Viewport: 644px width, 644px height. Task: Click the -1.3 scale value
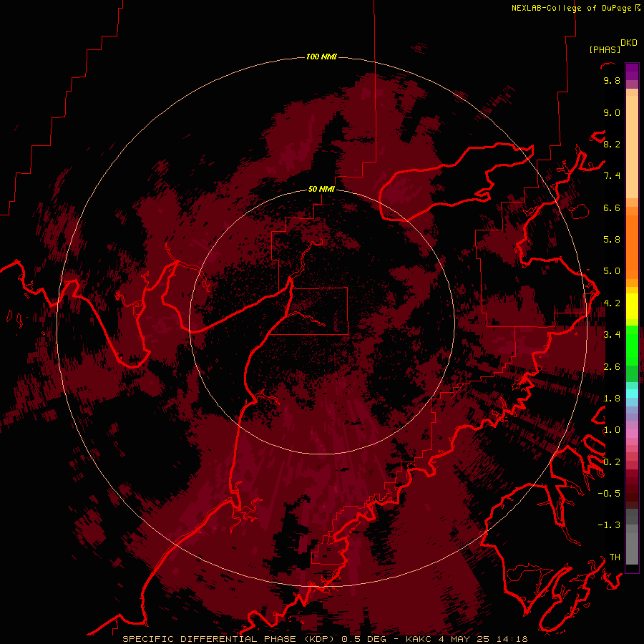pos(609,525)
